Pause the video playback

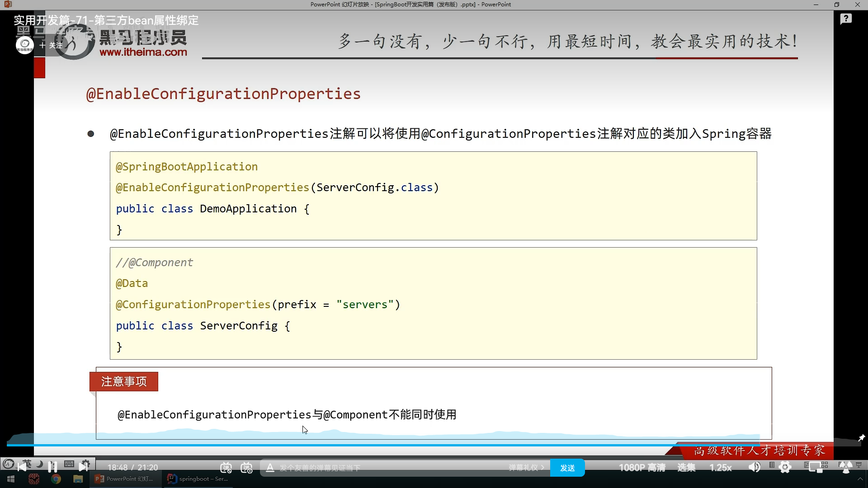52,466
